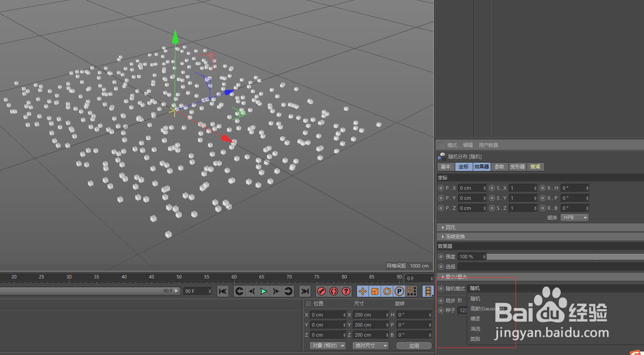This screenshot has width=644, height=355.
Task: Select the P.X keyframe radio button
Action: (441, 188)
